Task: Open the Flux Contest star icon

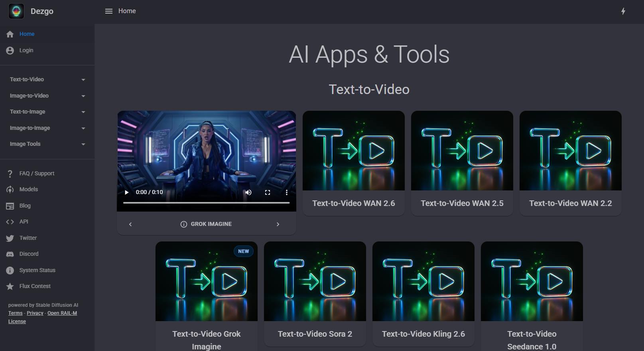Action: [10, 286]
